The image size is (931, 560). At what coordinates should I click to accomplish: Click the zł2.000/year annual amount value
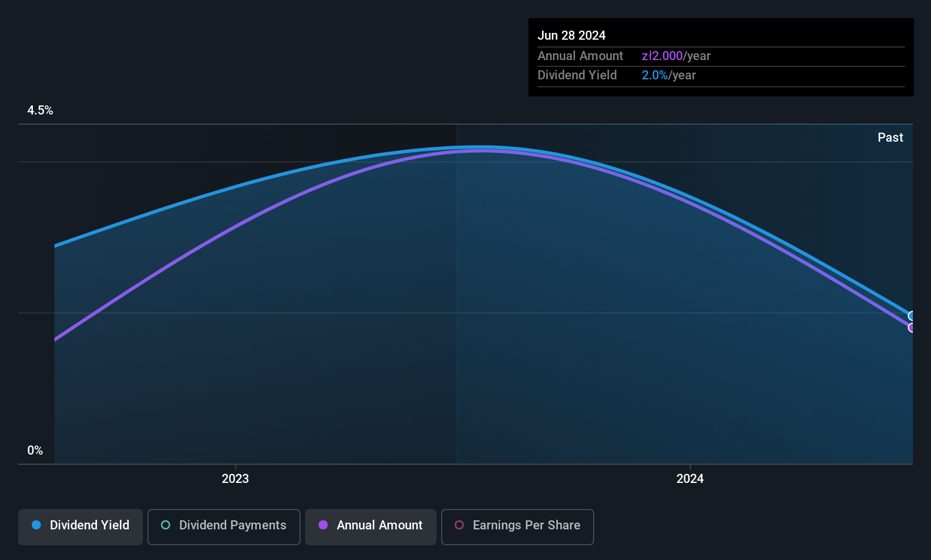coord(676,56)
